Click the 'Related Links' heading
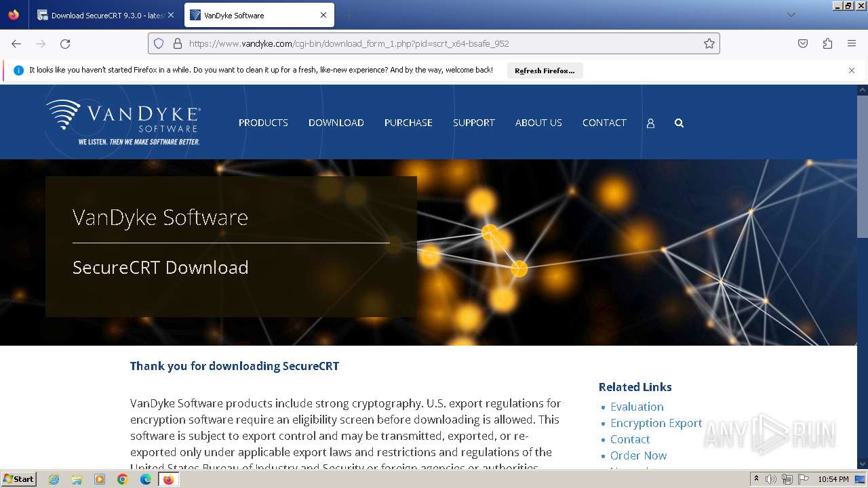868x488 pixels. point(635,387)
